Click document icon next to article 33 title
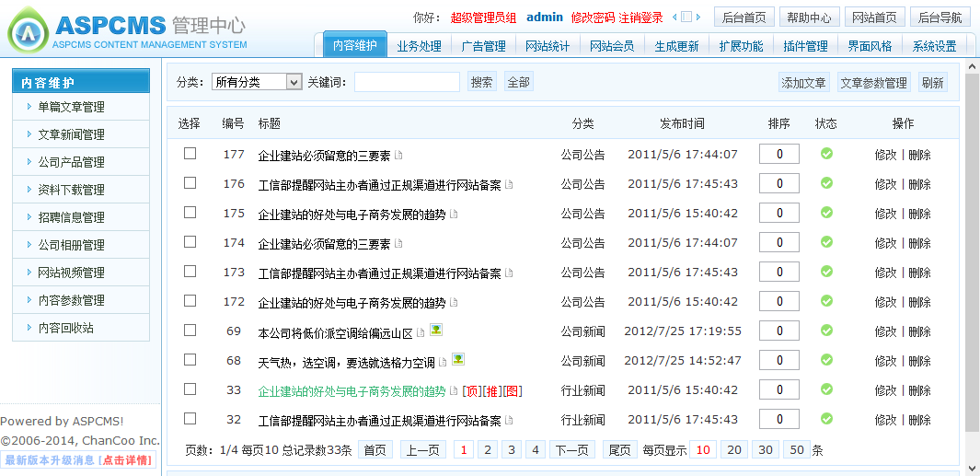Screen dimensions: 980x476 coord(454,390)
